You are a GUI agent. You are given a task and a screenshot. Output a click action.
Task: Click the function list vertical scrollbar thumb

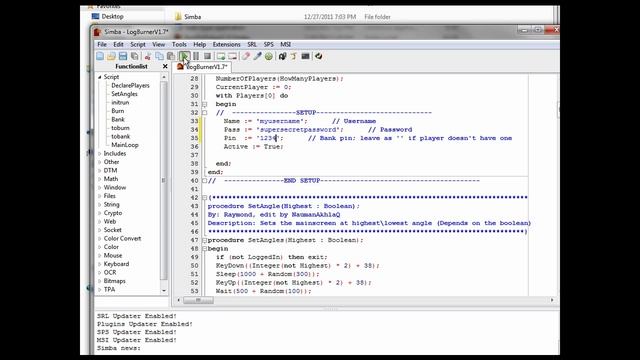pyautogui.click(x=164, y=180)
